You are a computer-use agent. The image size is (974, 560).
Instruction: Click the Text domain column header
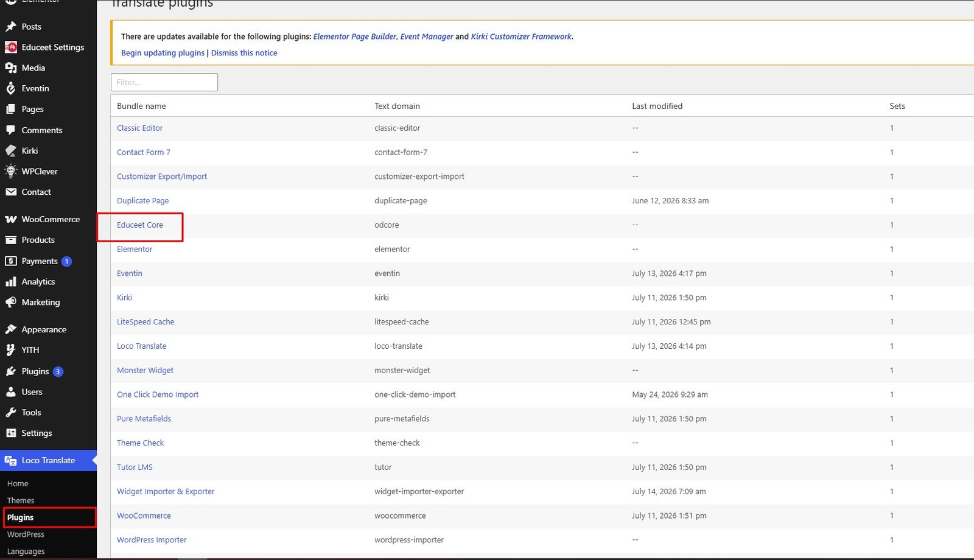tap(397, 106)
